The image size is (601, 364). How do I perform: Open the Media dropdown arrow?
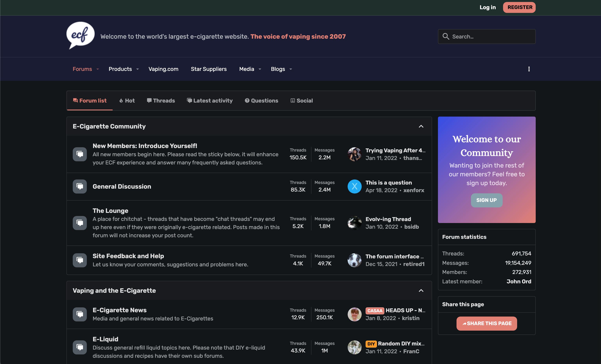(x=260, y=69)
